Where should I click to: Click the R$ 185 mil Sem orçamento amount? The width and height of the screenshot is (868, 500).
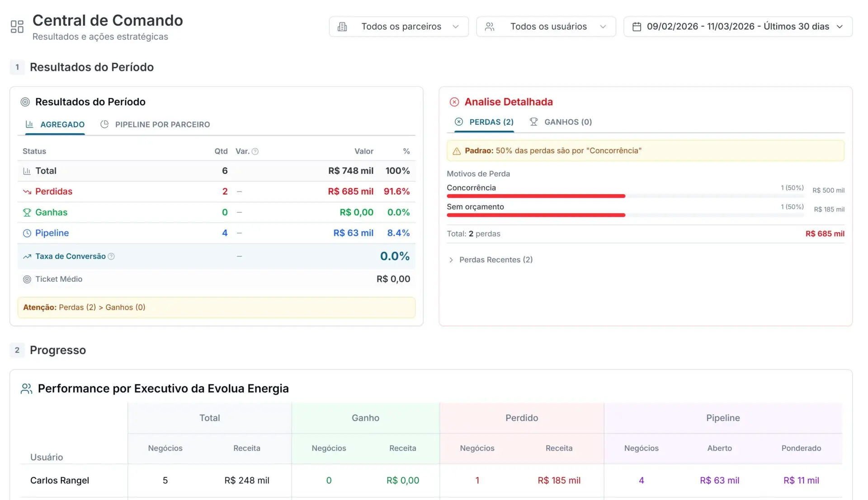pyautogui.click(x=829, y=210)
